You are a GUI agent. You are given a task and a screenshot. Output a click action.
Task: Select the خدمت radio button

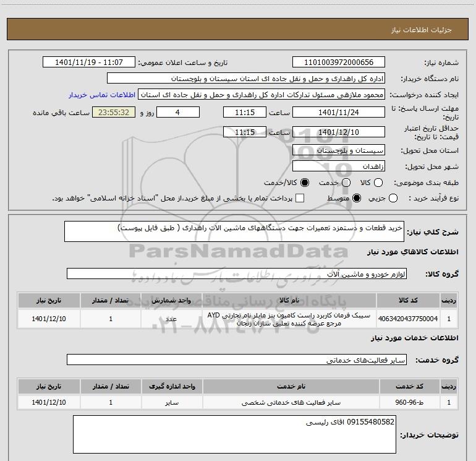click(346, 183)
